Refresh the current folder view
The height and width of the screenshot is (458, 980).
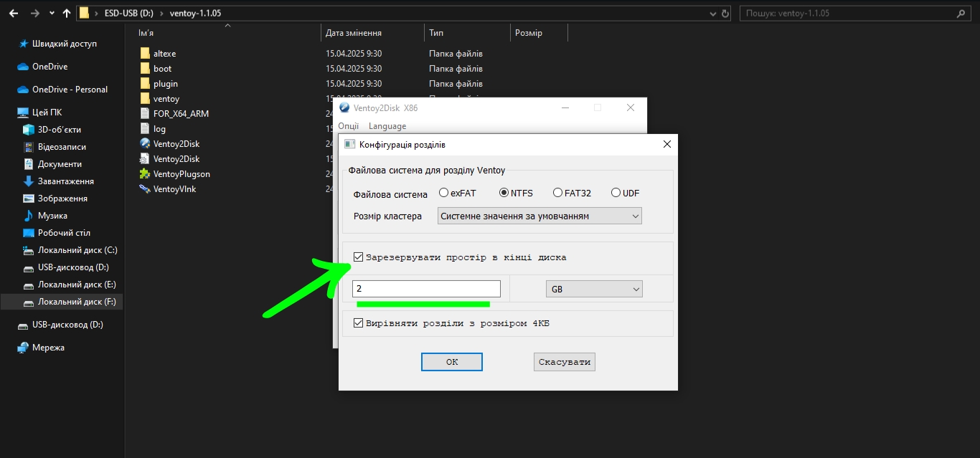(x=725, y=13)
